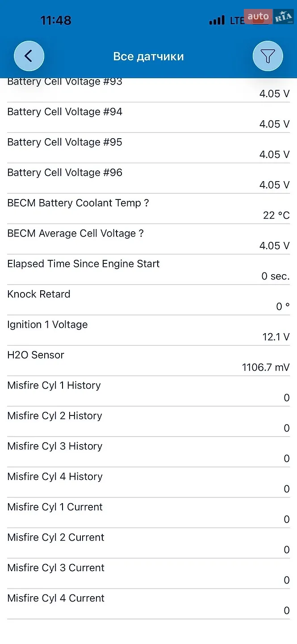Open Battery Cell Voltage #95 sensor

(148, 148)
